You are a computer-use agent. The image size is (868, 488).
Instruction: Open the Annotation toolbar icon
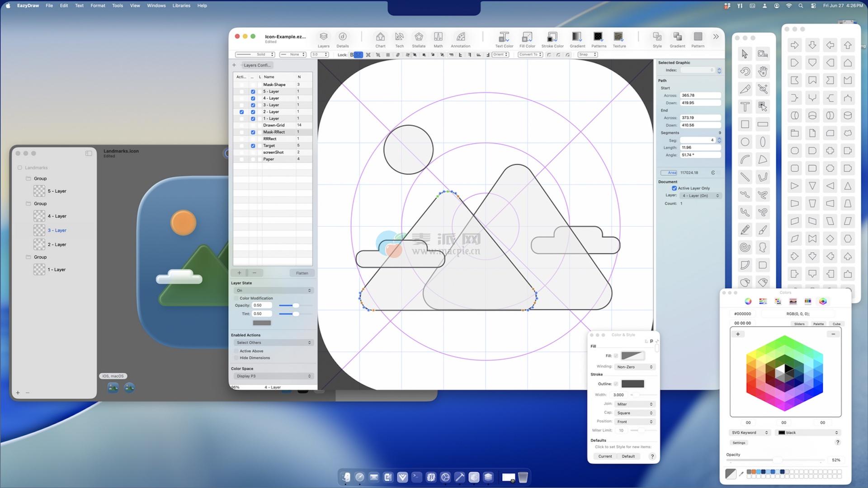tap(460, 37)
